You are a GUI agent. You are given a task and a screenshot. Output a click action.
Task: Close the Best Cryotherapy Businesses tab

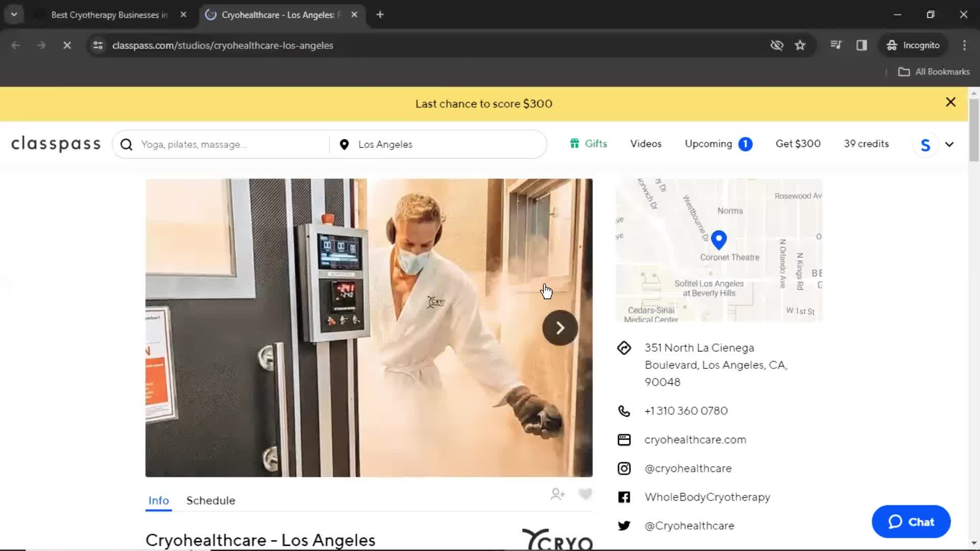183,15
